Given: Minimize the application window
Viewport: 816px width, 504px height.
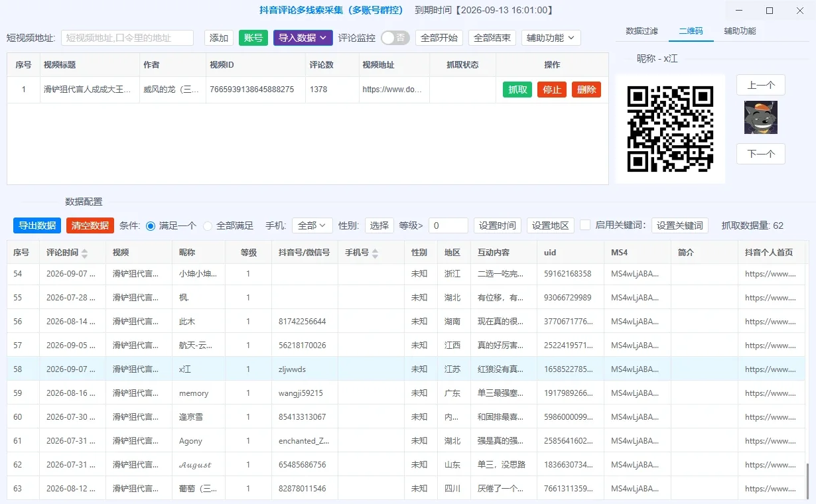Looking at the screenshot, I should coord(740,11).
